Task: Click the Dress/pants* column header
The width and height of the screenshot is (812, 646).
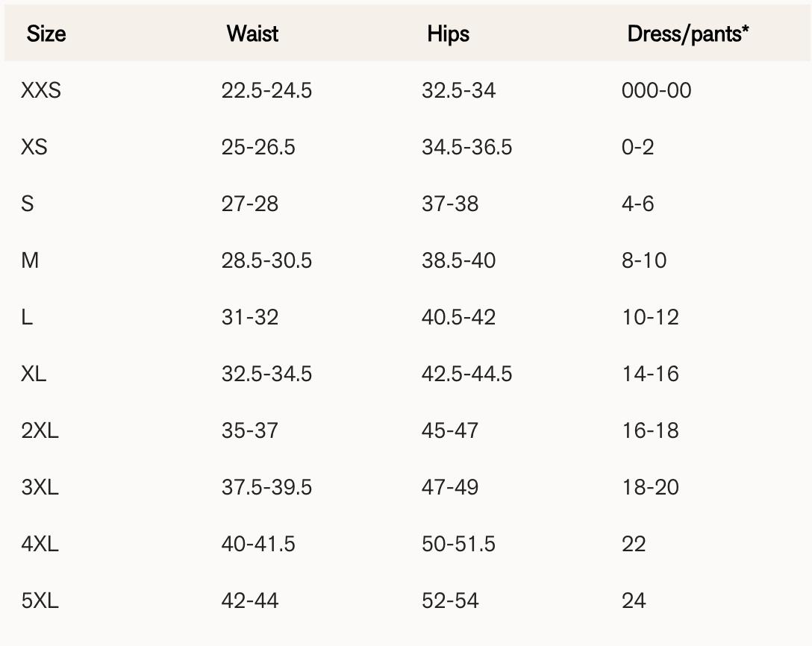Action: pyautogui.click(x=687, y=34)
